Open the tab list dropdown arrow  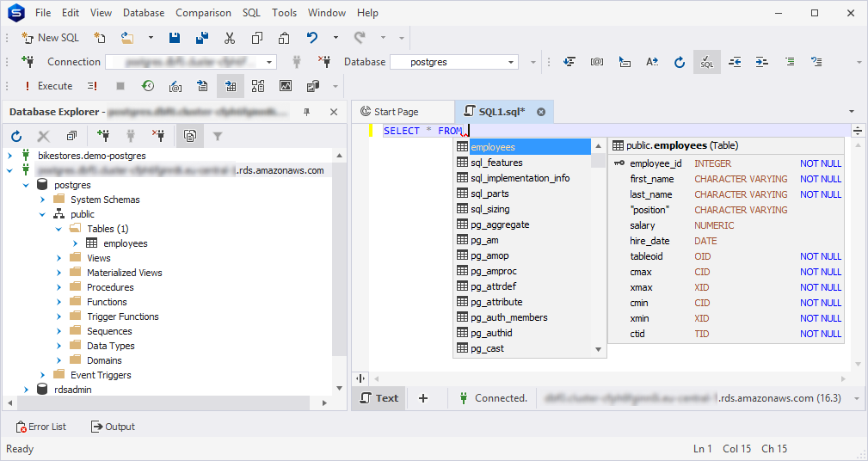point(852,112)
